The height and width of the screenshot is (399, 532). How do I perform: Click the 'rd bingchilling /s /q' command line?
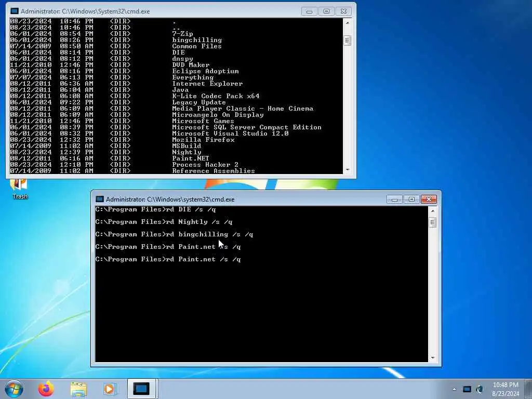(x=174, y=234)
